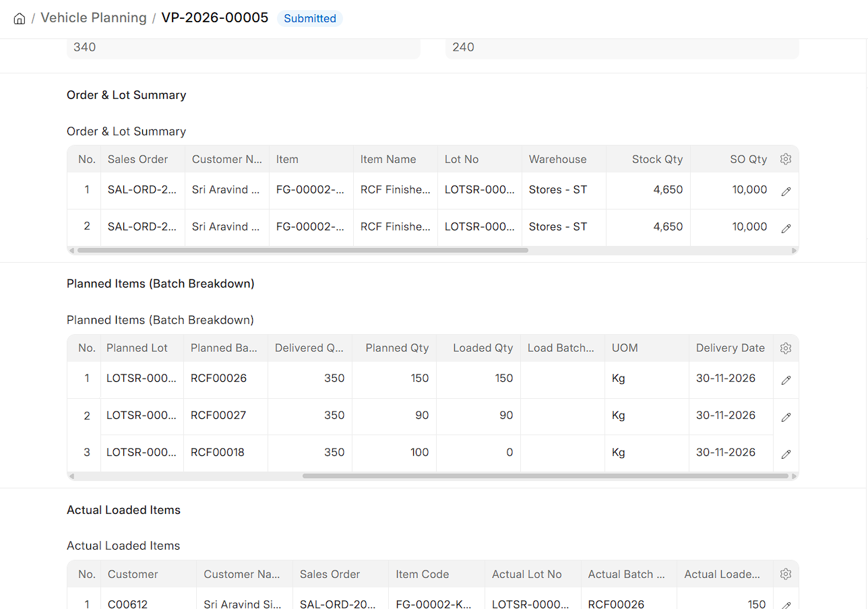Go to the home page icon

(x=20, y=18)
